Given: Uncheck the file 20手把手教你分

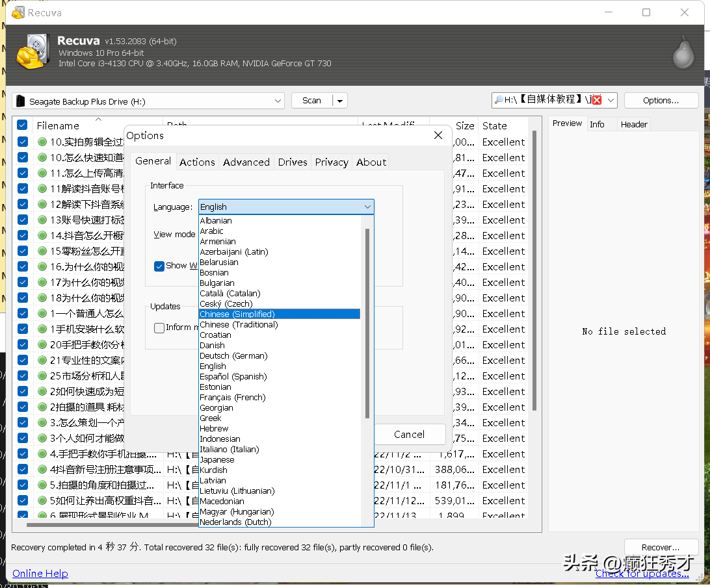Looking at the screenshot, I should click(23, 344).
